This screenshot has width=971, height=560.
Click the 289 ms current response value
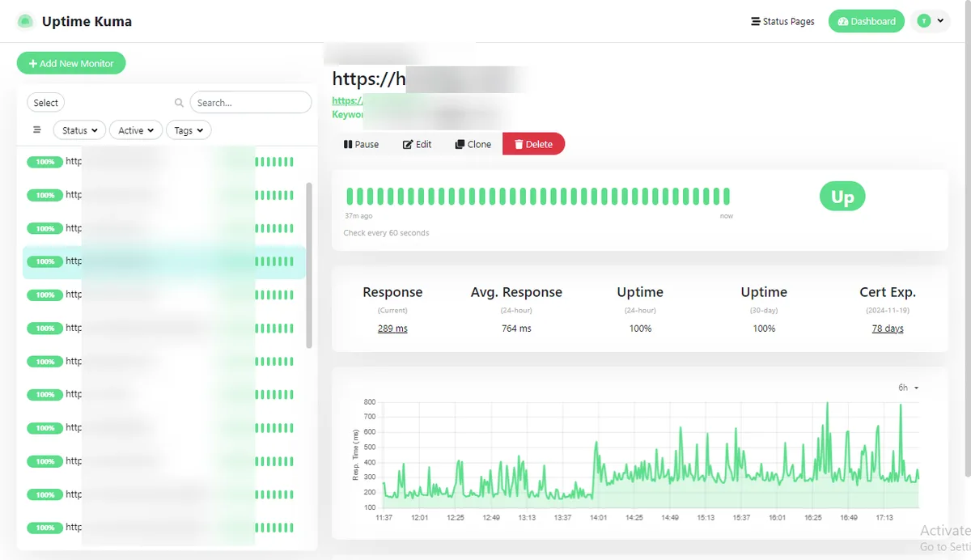392,329
